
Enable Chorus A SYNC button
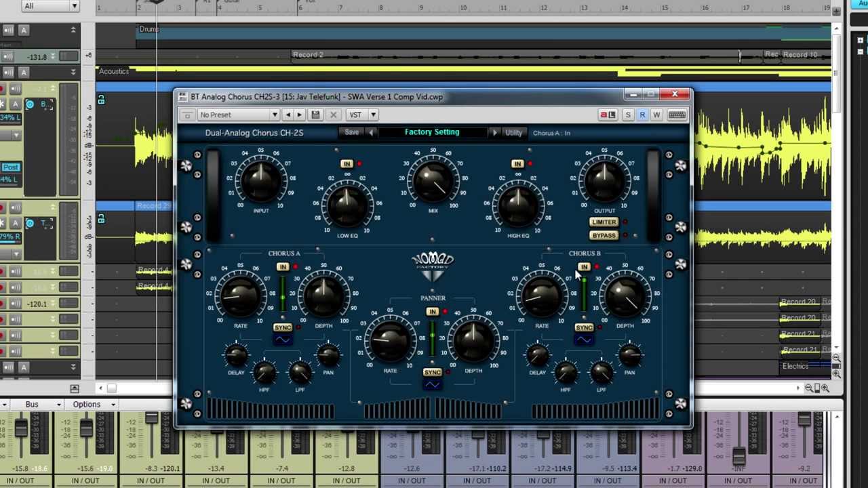click(x=283, y=328)
